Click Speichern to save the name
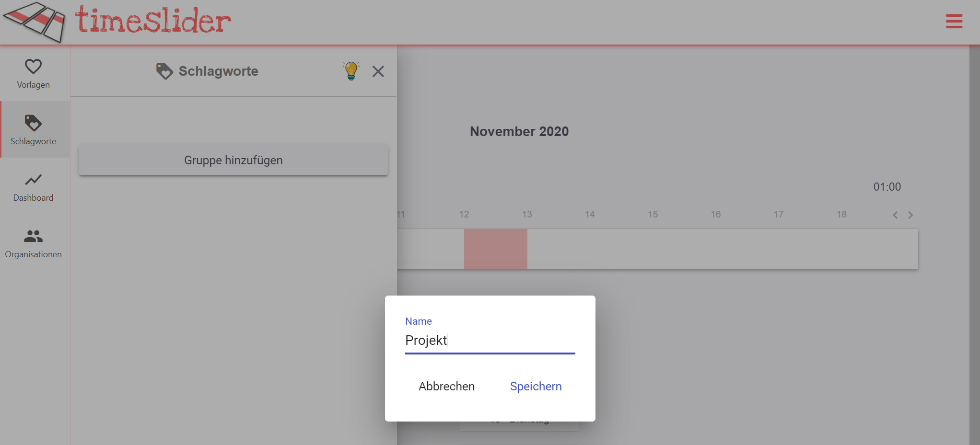 536,386
